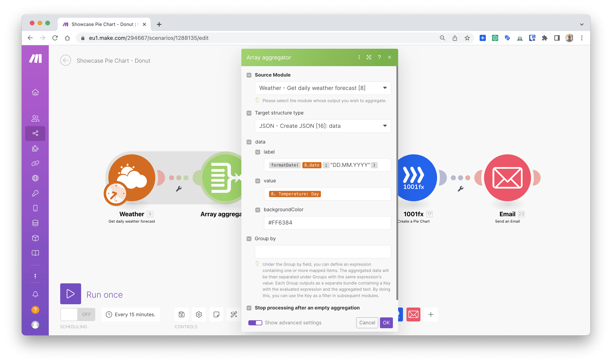612x364 pixels.
Task: Open the Target structure type dropdown
Action: tap(323, 126)
